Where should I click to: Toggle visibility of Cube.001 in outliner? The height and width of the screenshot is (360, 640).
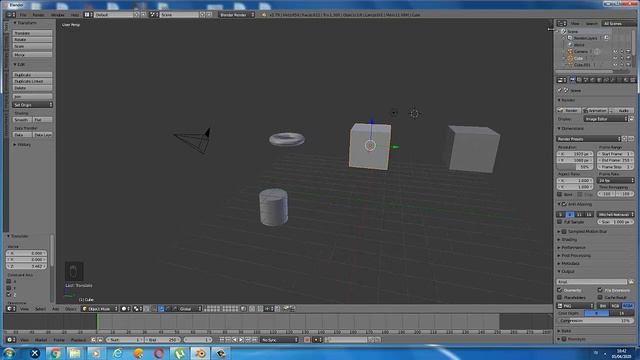click(x=615, y=64)
